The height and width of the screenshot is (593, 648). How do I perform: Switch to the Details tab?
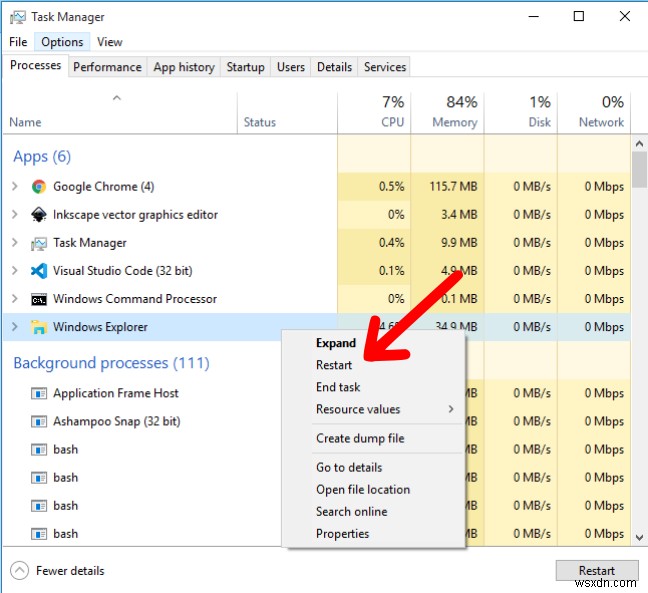(334, 67)
